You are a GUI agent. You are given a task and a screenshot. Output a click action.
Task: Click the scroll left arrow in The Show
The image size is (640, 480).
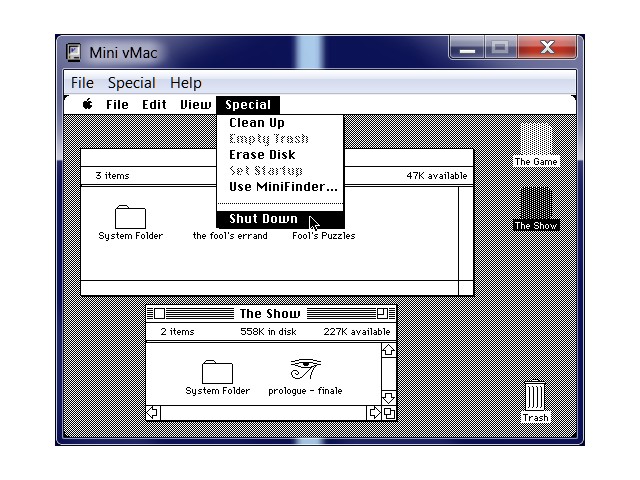[153, 413]
